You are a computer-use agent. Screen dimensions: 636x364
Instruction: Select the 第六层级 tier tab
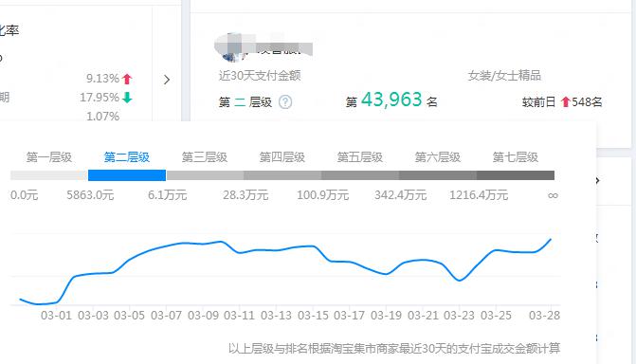pos(438,157)
